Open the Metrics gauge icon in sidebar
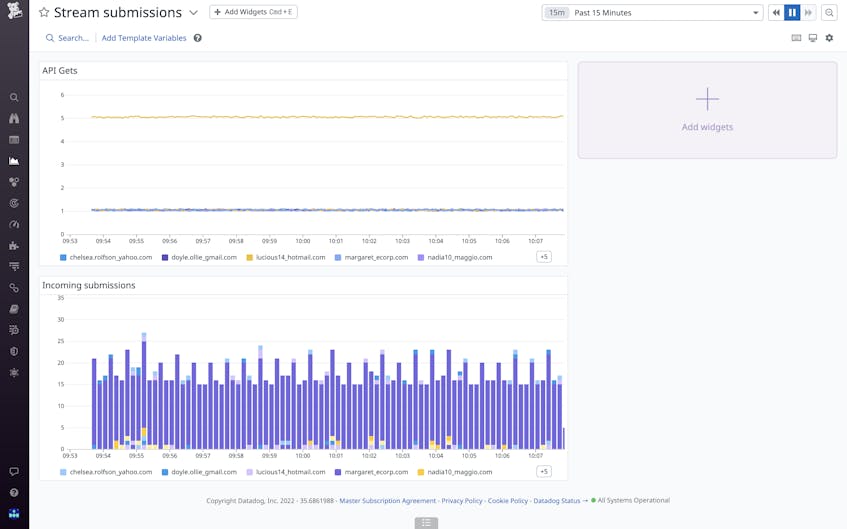 [14, 224]
